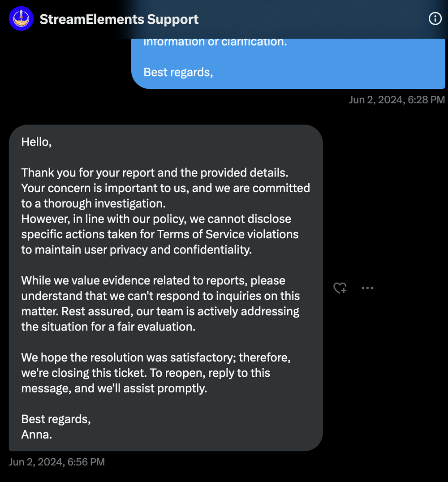This screenshot has height=482, width=448.
Task: Toggle a heart reaction on the support reply
Action: click(x=340, y=288)
